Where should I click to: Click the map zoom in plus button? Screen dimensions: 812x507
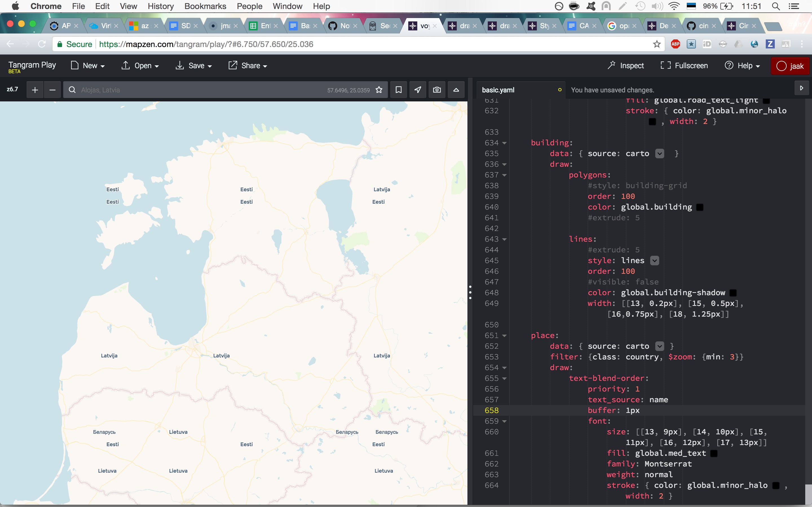point(35,90)
